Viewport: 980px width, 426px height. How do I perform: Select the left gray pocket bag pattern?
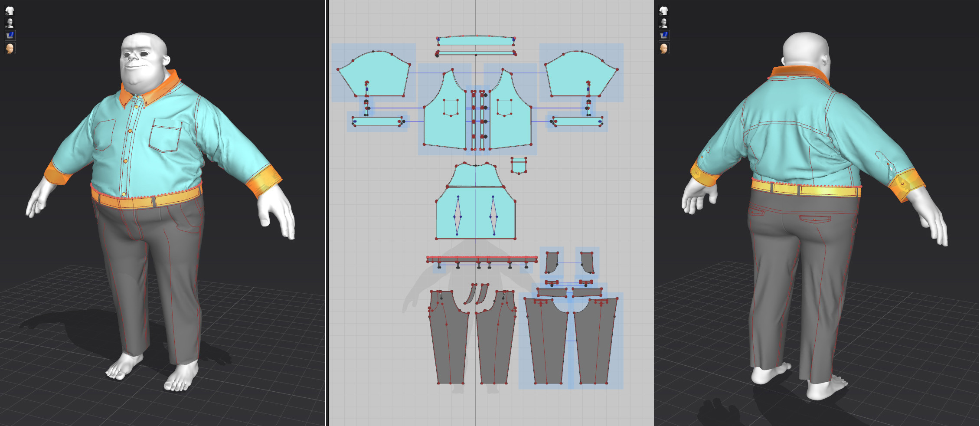(551, 262)
